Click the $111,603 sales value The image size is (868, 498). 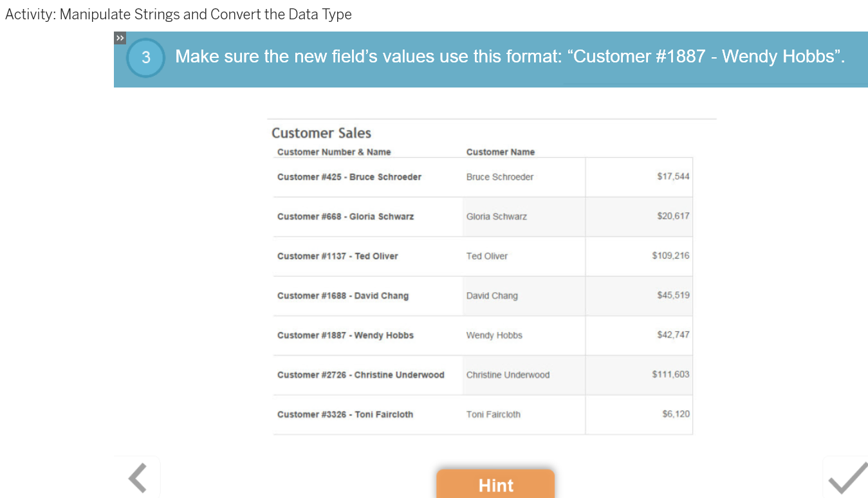tap(670, 374)
